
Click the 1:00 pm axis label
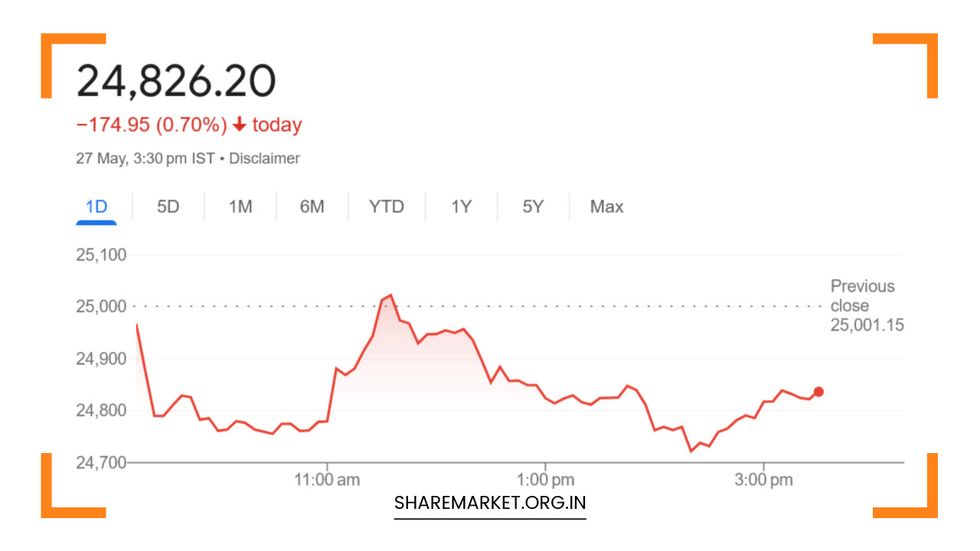pos(545,481)
